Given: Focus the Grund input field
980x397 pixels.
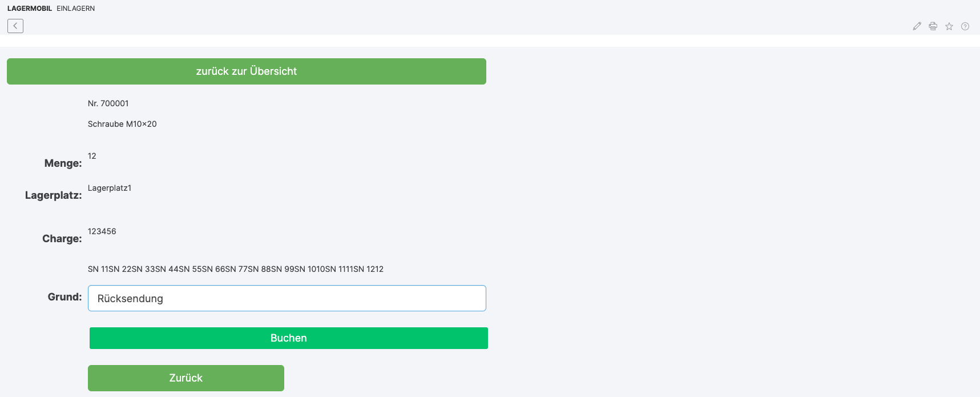Looking at the screenshot, I should [287, 298].
